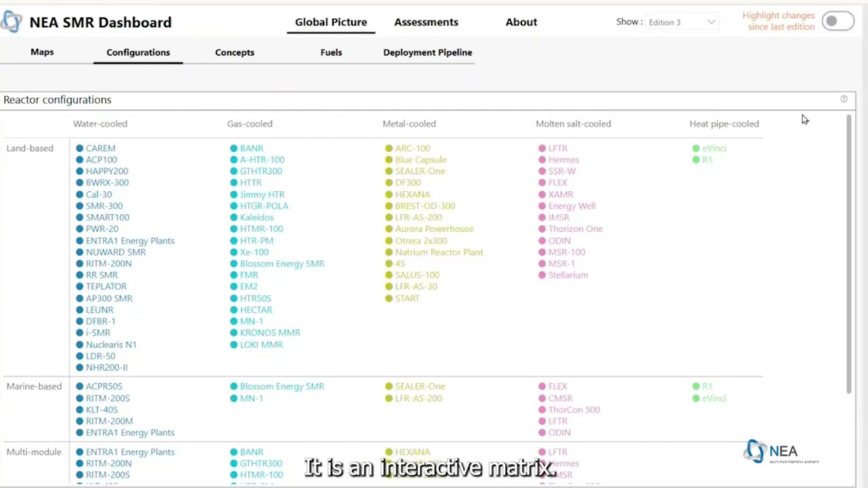Click Blossom Energy SMR in Land-based row

point(282,263)
